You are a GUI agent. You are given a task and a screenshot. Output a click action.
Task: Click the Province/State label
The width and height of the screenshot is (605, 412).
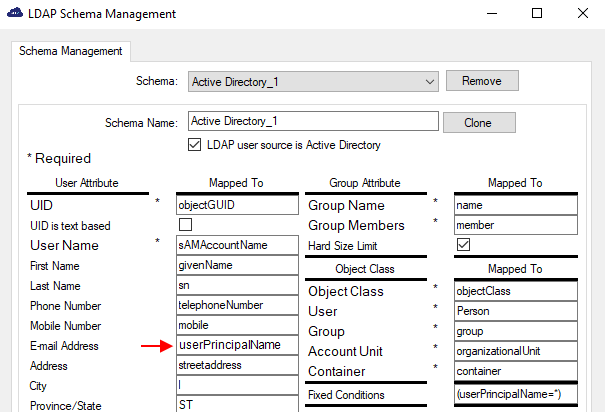tap(66, 406)
